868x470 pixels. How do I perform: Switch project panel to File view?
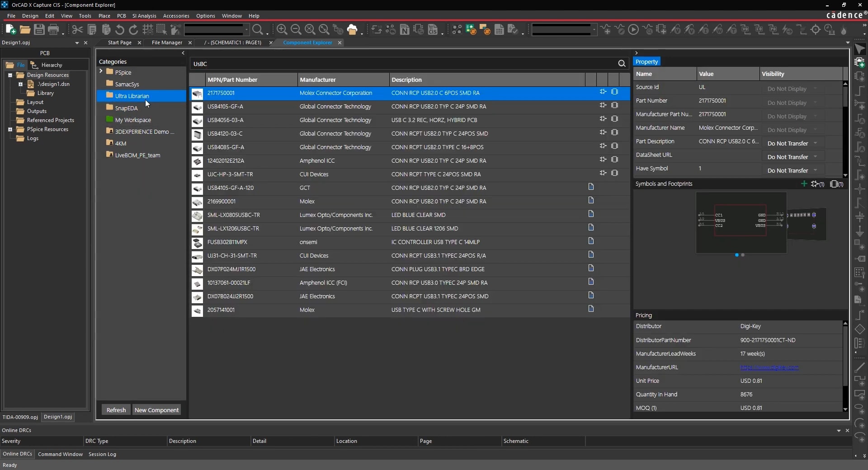(x=15, y=65)
